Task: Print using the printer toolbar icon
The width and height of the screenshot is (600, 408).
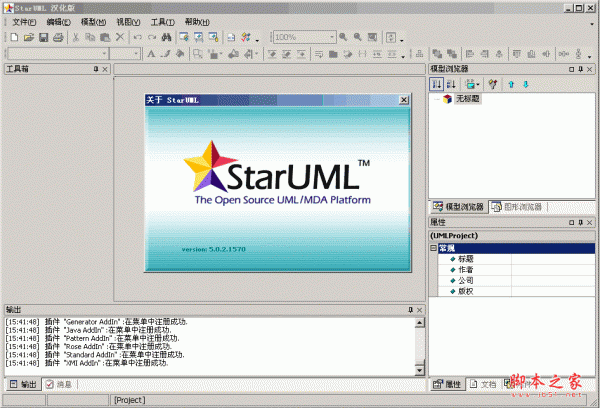Action: (x=58, y=37)
